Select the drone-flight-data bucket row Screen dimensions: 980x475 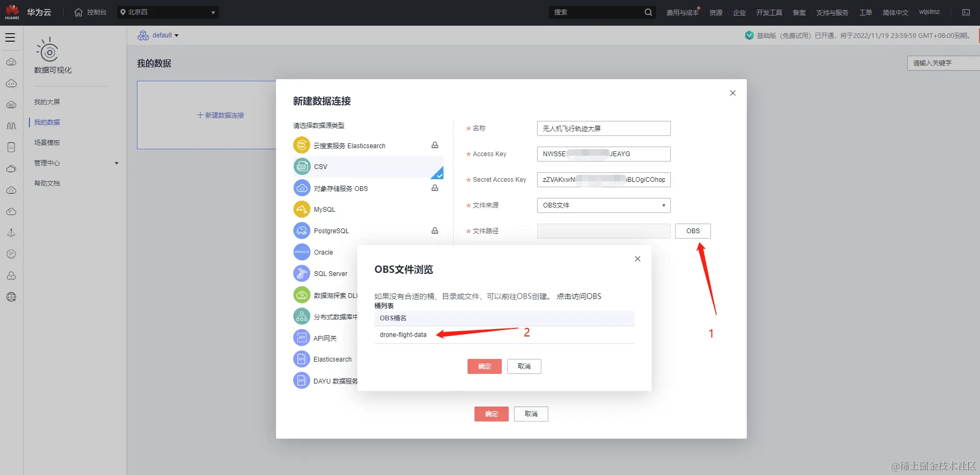click(504, 335)
